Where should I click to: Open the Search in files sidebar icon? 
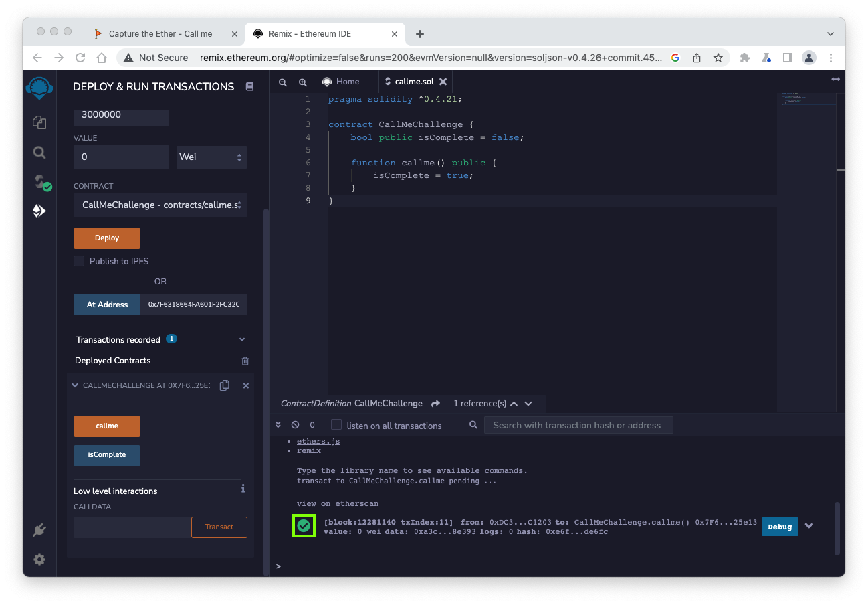[39, 153]
